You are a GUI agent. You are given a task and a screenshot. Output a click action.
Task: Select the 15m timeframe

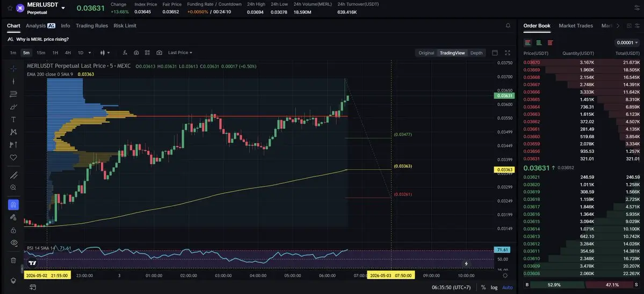click(41, 53)
